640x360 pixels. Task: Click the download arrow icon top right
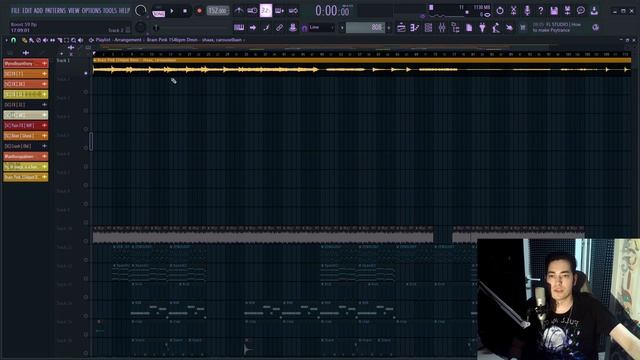[594, 11]
